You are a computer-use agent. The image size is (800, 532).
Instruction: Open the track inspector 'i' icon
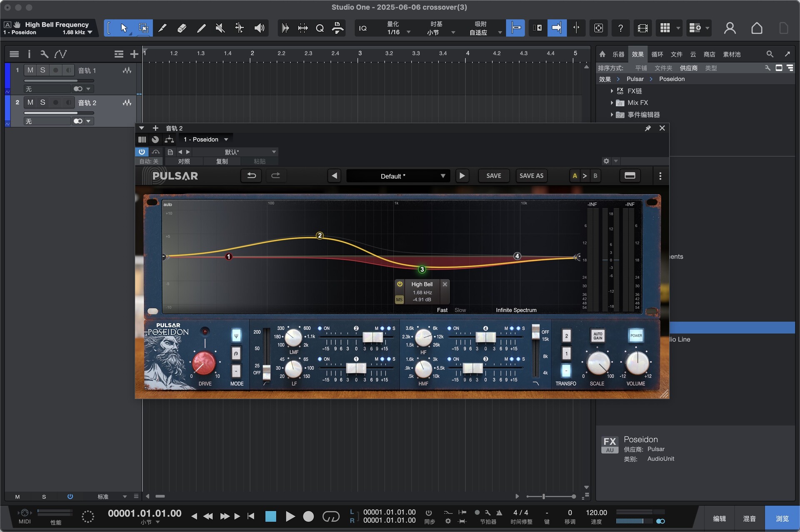29,54
